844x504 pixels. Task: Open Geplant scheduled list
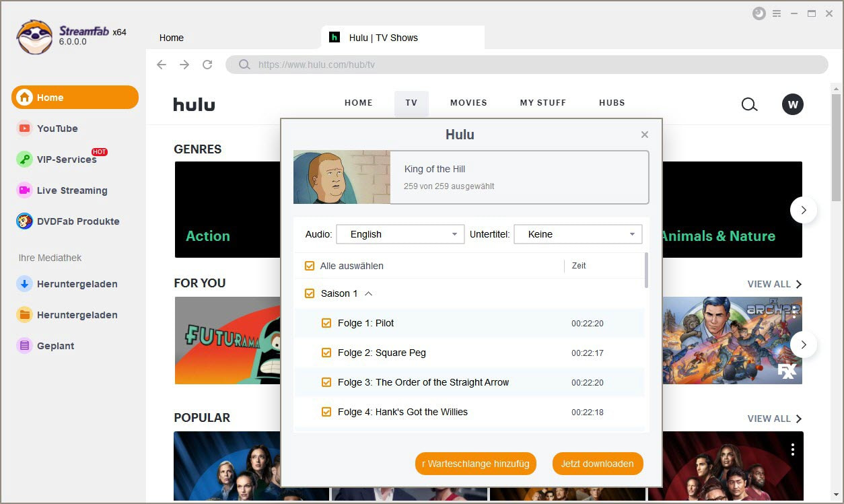(x=46, y=346)
